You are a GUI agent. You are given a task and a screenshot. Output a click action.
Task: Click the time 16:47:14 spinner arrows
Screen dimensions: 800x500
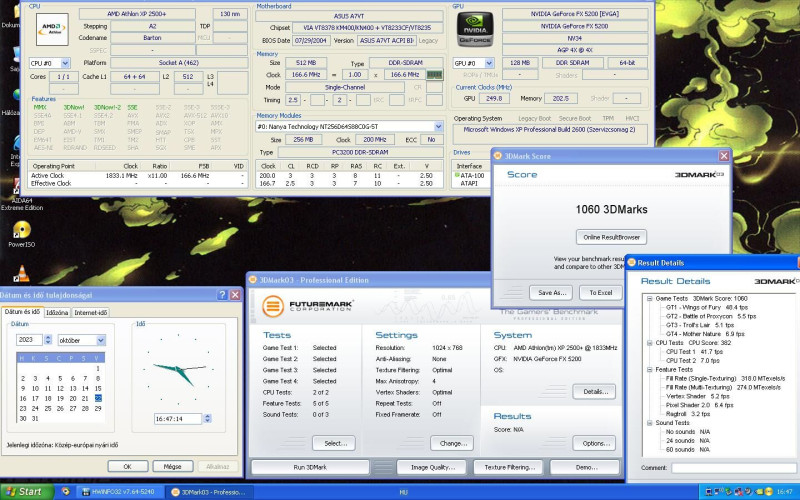pyautogui.click(x=207, y=418)
